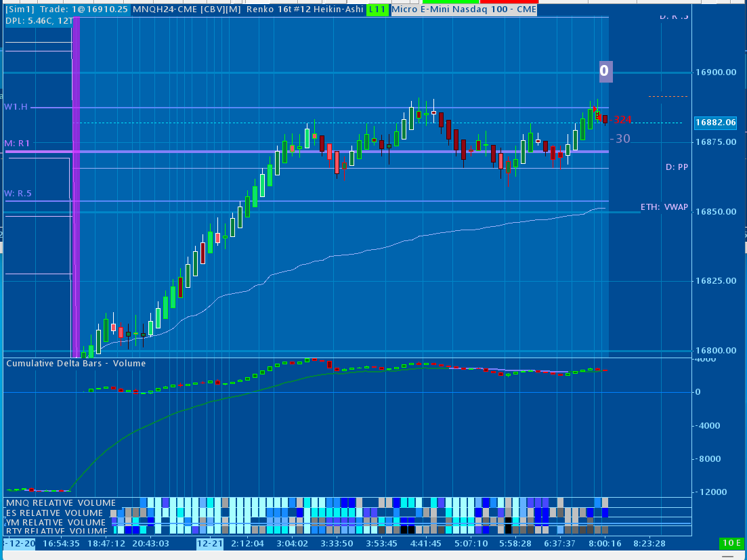Click the green L11 indicator box
747x560 pixels.
(378, 9)
